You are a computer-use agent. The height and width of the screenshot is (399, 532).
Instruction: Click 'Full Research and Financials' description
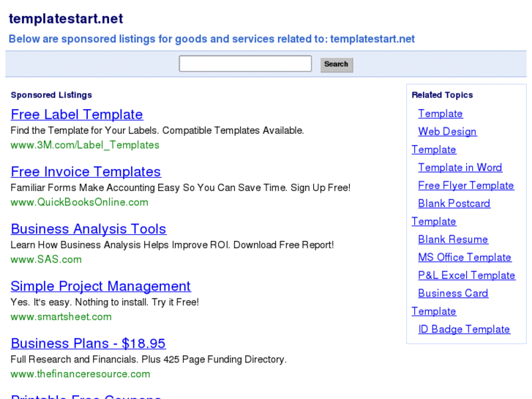tap(149, 359)
